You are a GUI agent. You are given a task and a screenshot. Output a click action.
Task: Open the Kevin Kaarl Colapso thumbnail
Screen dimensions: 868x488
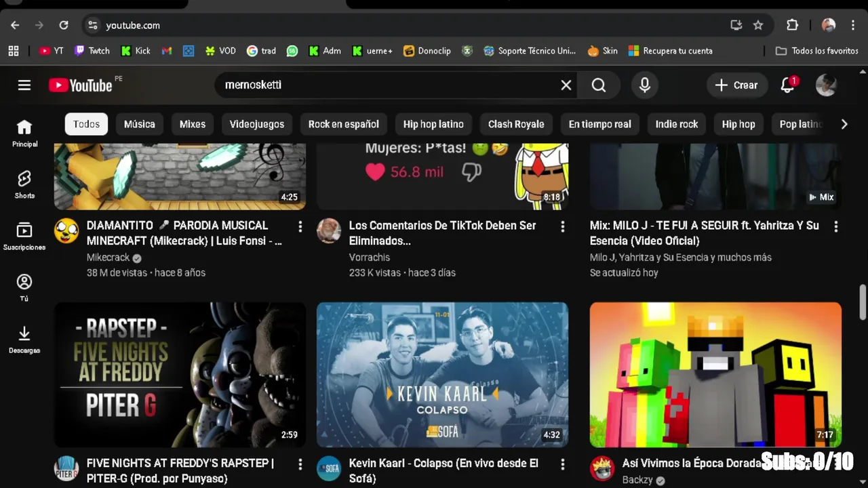[x=442, y=375]
